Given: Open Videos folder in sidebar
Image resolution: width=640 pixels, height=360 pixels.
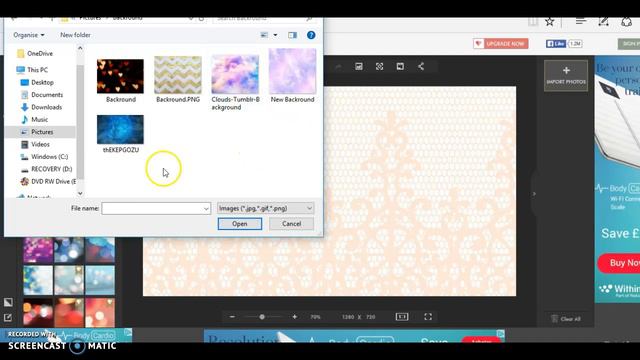Looking at the screenshot, I should 40,144.
